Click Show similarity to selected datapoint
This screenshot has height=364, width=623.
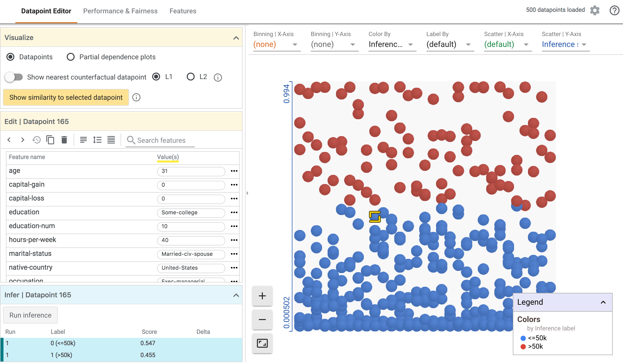(66, 97)
